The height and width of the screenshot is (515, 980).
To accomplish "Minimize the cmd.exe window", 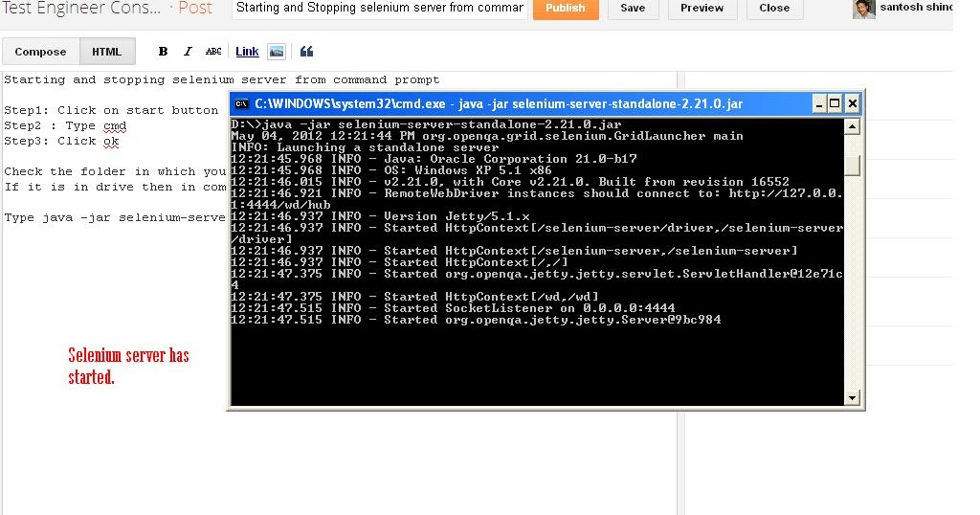I will (x=819, y=103).
